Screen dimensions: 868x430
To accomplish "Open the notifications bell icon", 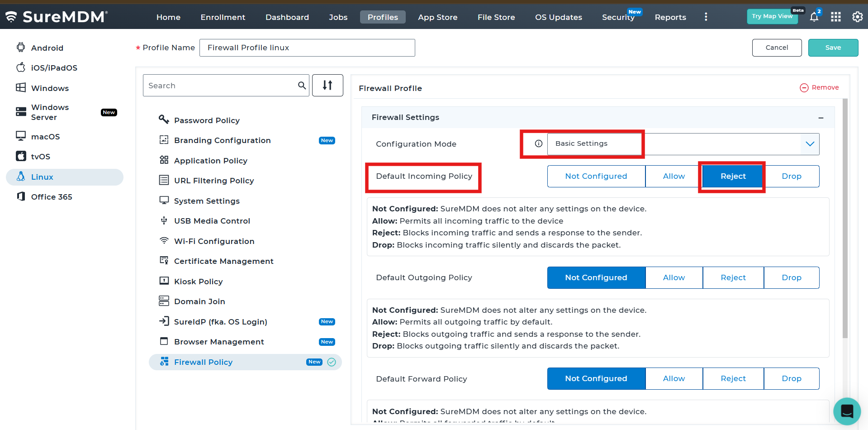I will pos(814,17).
